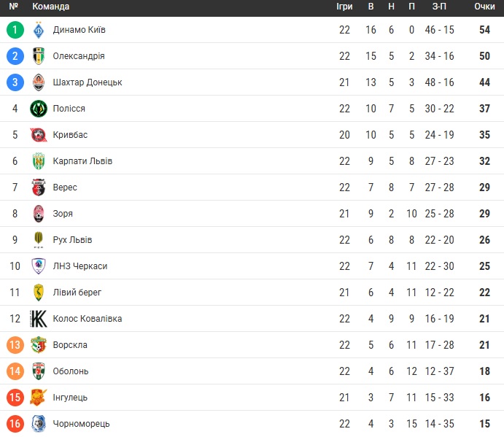Open the Верес team name link

pyautogui.click(x=65, y=187)
